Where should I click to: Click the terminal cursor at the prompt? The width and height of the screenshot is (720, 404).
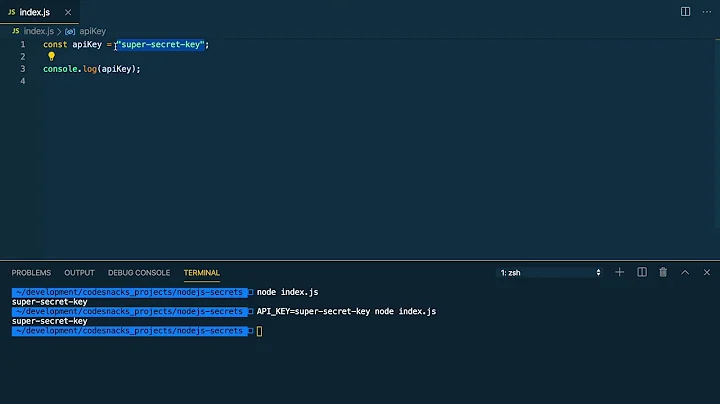pyautogui.click(x=259, y=331)
